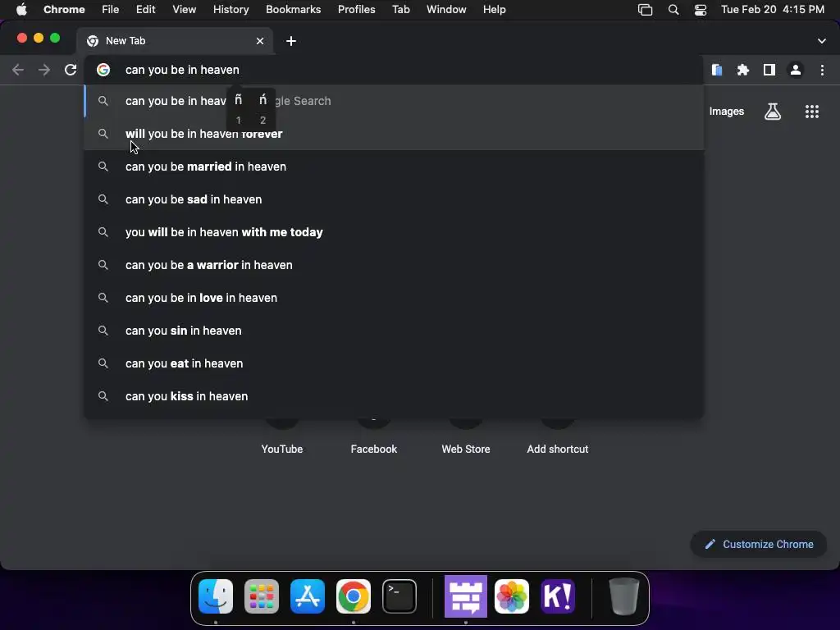This screenshot has width=840, height=630.
Task: Open the Help menu
Action: point(494,10)
